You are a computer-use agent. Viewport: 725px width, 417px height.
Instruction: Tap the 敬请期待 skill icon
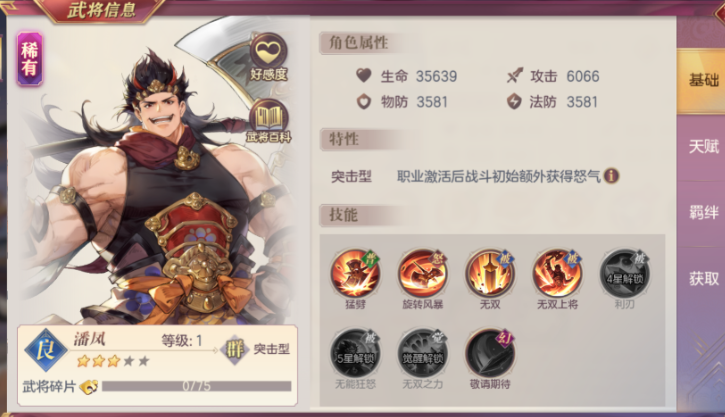point(490,353)
